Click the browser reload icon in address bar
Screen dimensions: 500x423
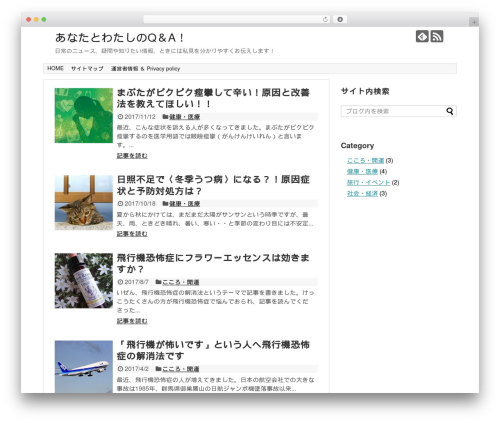tap(325, 19)
